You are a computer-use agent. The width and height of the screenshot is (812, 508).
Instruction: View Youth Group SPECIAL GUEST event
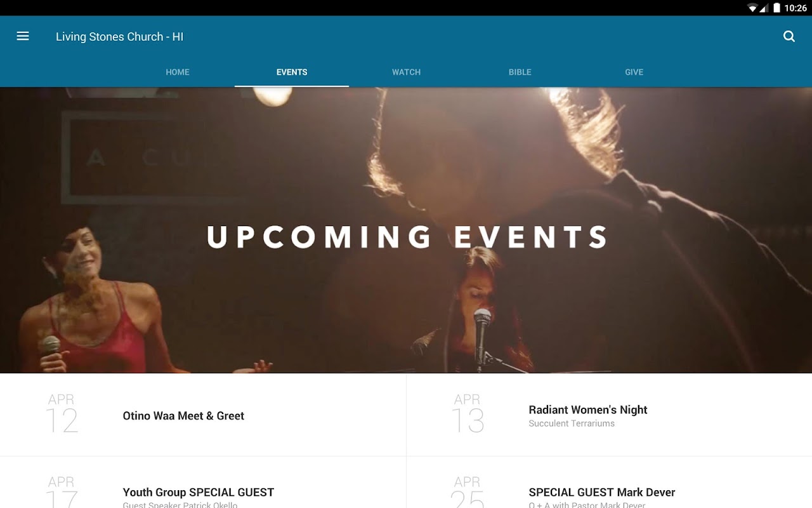pyautogui.click(x=203, y=483)
